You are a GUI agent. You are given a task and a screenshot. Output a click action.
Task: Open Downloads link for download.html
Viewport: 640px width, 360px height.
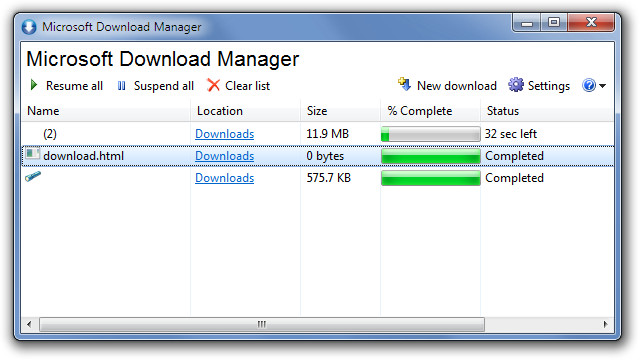point(224,156)
